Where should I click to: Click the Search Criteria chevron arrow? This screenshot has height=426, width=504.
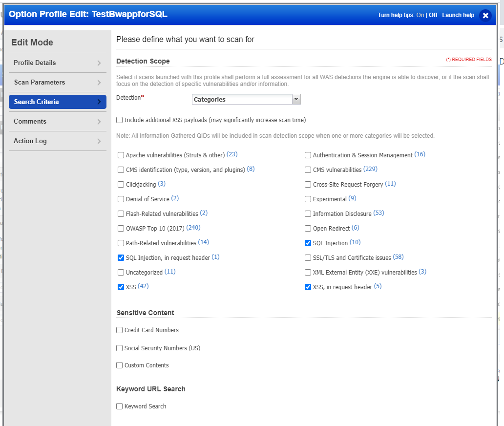(x=99, y=102)
